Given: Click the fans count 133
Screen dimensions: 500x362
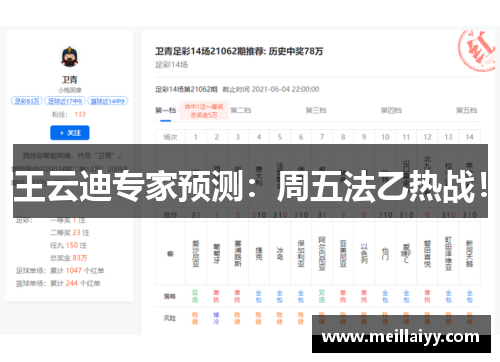Looking at the screenshot, I should (x=80, y=114).
